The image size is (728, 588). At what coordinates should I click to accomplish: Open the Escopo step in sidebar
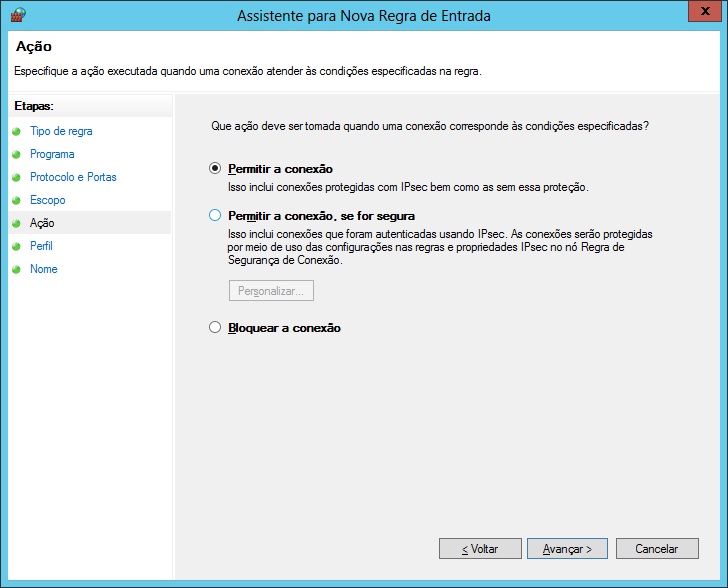pos(47,200)
